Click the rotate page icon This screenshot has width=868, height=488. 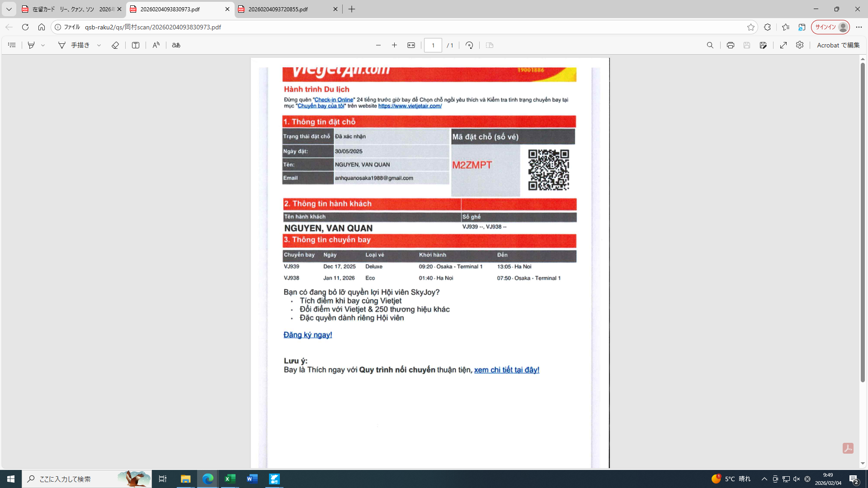469,45
